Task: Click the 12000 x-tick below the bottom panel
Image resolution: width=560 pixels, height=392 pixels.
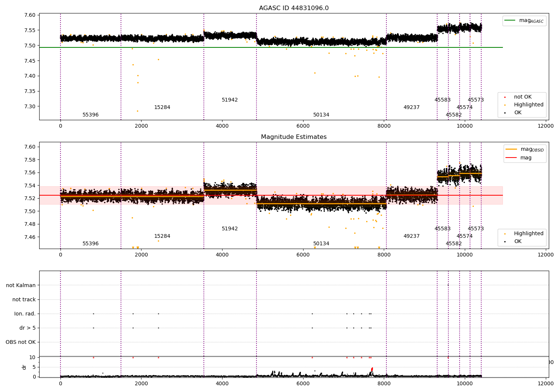Action: coord(545,383)
